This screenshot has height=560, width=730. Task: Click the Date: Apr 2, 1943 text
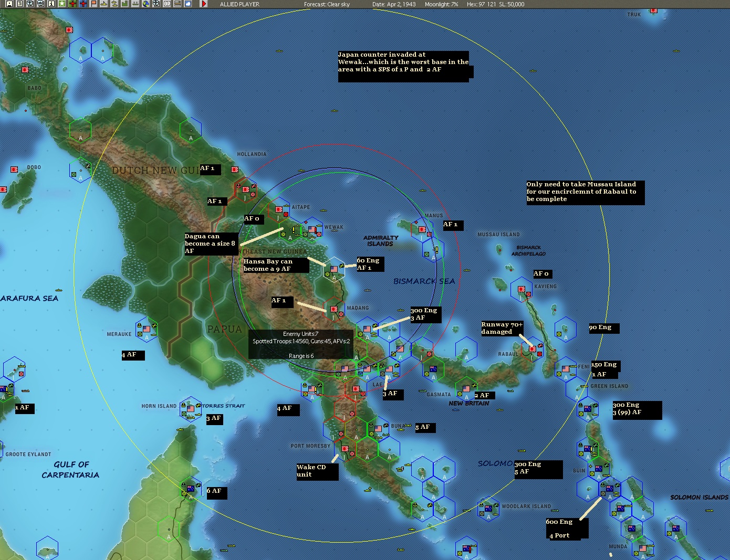click(x=394, y=4)
